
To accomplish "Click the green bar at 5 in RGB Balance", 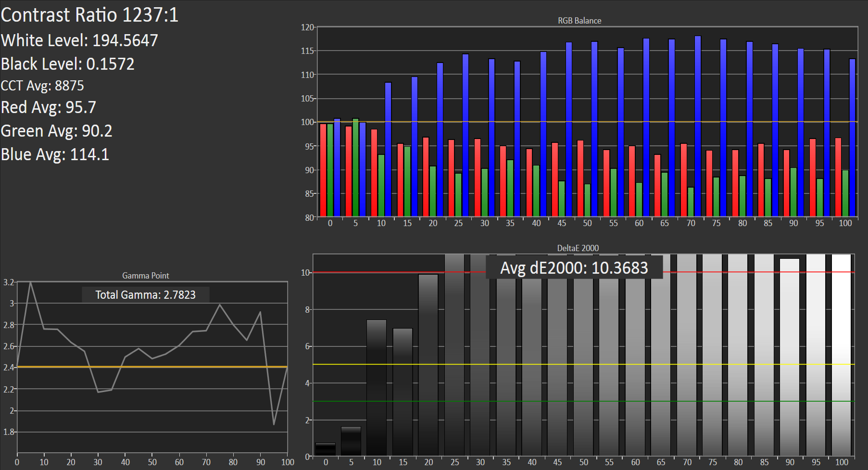I will (355, 167).
